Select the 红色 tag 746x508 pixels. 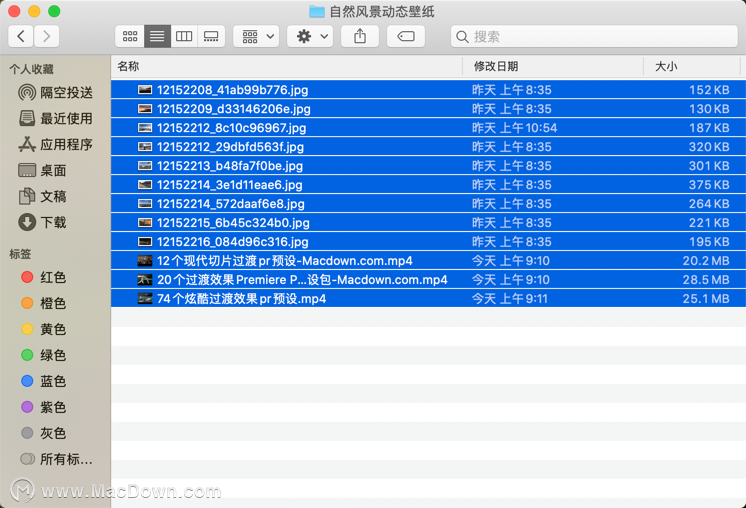tap(43, 277)
